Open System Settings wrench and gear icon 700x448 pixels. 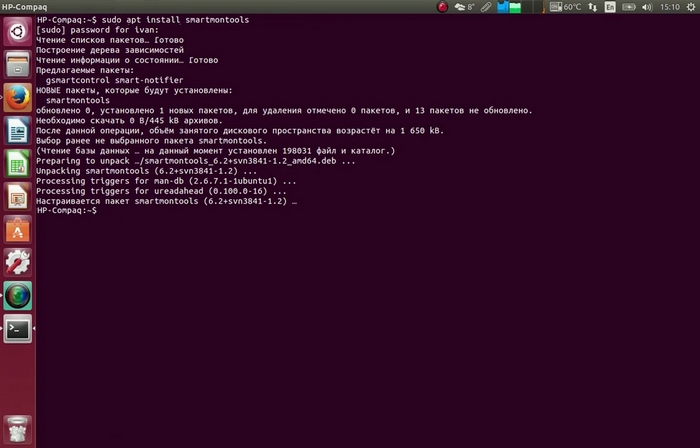[17, 262]
